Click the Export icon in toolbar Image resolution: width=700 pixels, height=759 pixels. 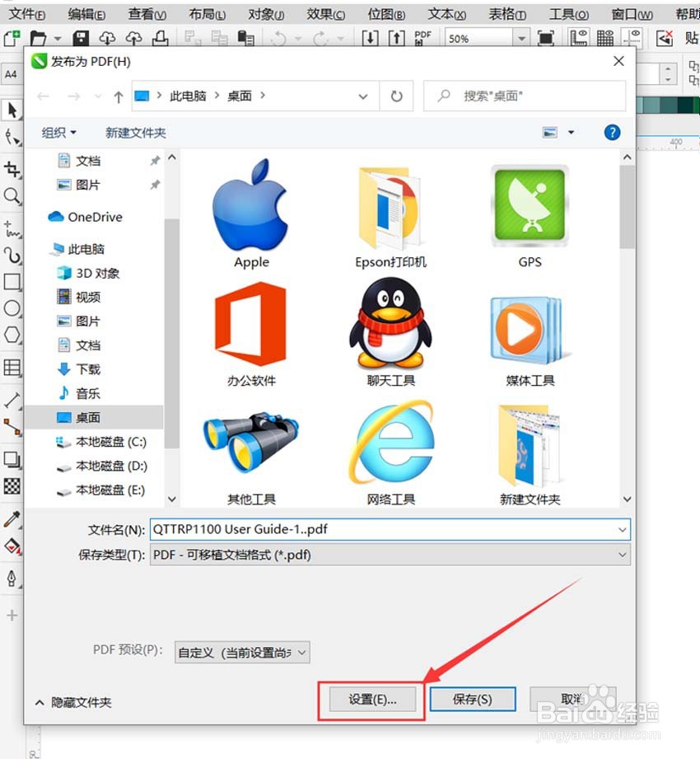coord(397,38)
